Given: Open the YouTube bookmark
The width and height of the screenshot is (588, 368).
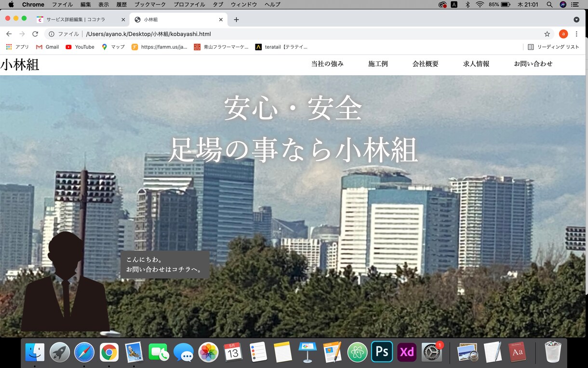Looking at the screenshot, I should [80, 47].
